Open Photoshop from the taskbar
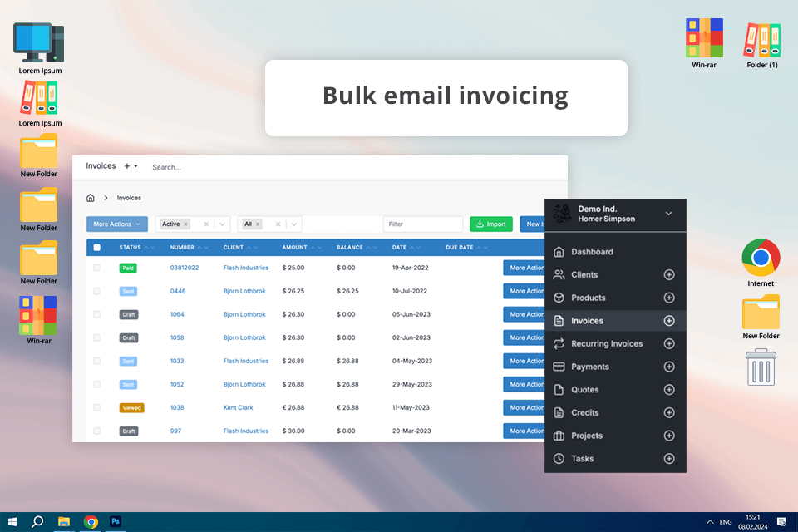The image size is (798, 532). point(116,521)
